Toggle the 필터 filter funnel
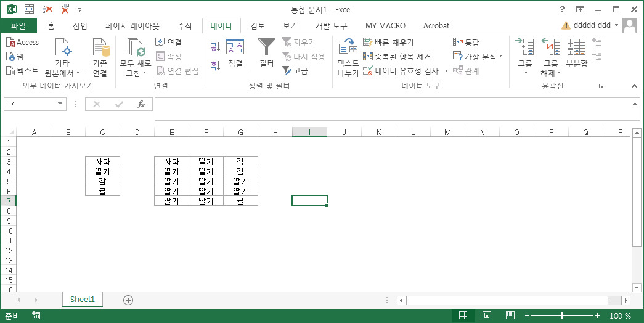 (x=267, y=54)
